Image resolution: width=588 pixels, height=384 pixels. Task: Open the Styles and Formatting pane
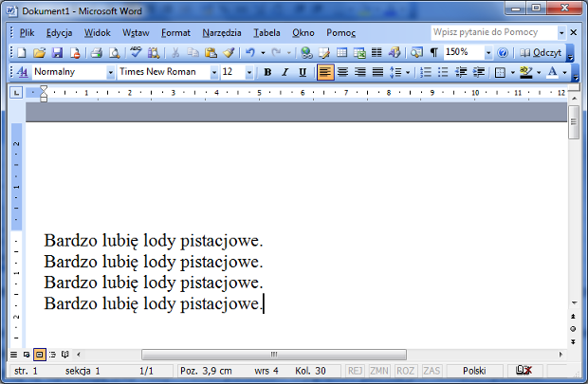pos(22,72)
